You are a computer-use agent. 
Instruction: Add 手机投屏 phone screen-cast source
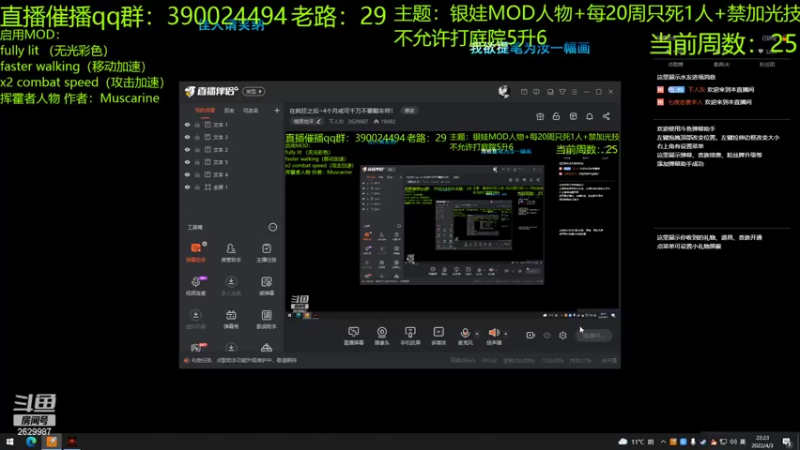coord(410,336)
